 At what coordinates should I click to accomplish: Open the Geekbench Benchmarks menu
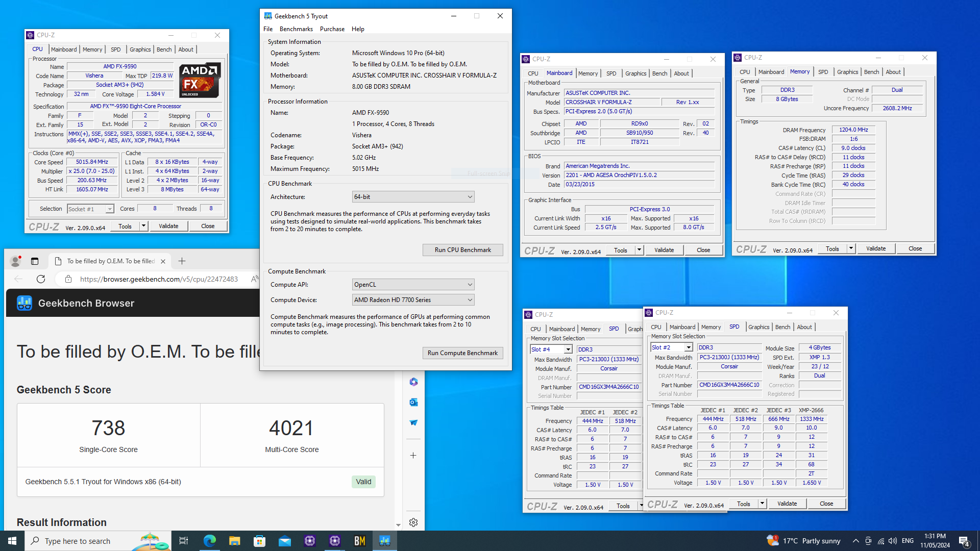[296, 29]
